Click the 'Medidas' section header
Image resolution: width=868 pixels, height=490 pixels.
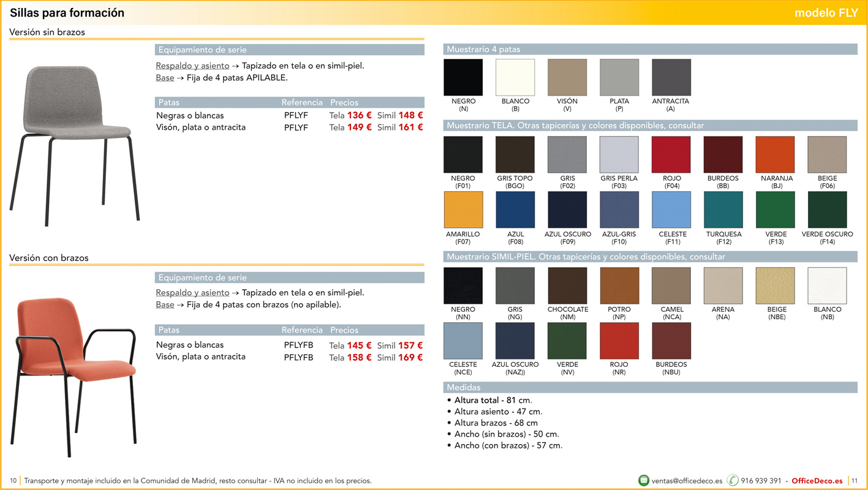pyautogui.click(x=650, y=387)
